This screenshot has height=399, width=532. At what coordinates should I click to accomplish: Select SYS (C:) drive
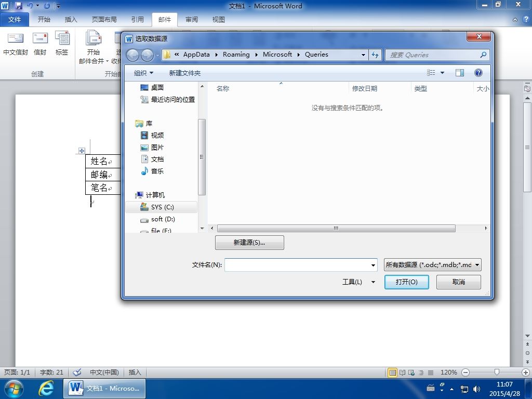pyautogui.click(x=162, y=207)
